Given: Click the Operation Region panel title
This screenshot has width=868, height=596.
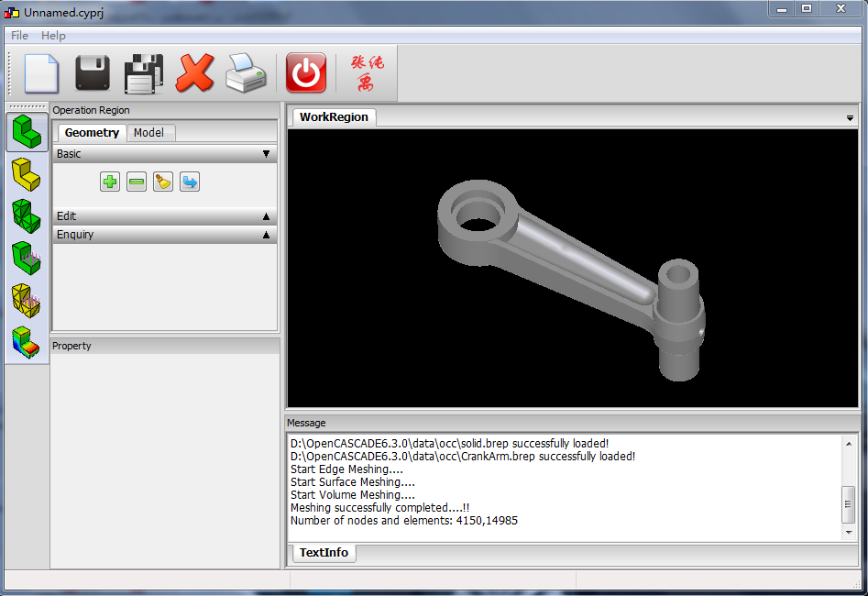Looking at the screenshot, I should pyautogui.click(x=92, y=110).
